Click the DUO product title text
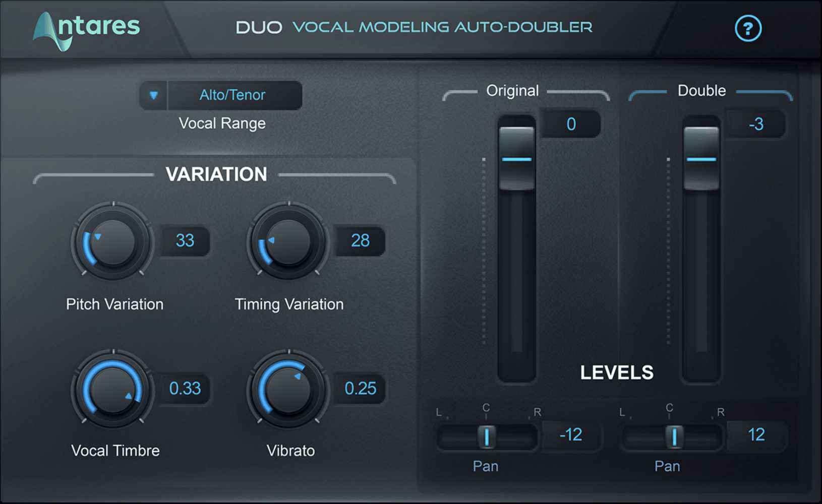 click(259, 27)
